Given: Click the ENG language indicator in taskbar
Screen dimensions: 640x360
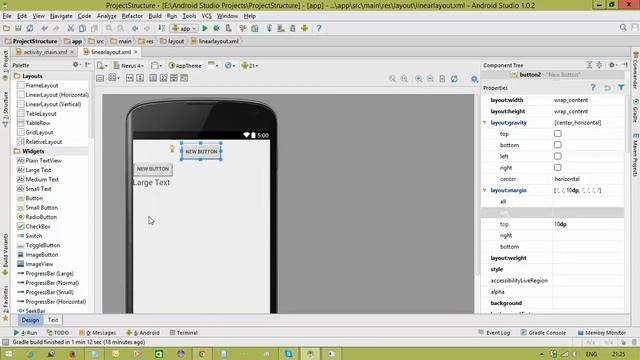Looking at the screenshot, I should [x=591, y=354].
